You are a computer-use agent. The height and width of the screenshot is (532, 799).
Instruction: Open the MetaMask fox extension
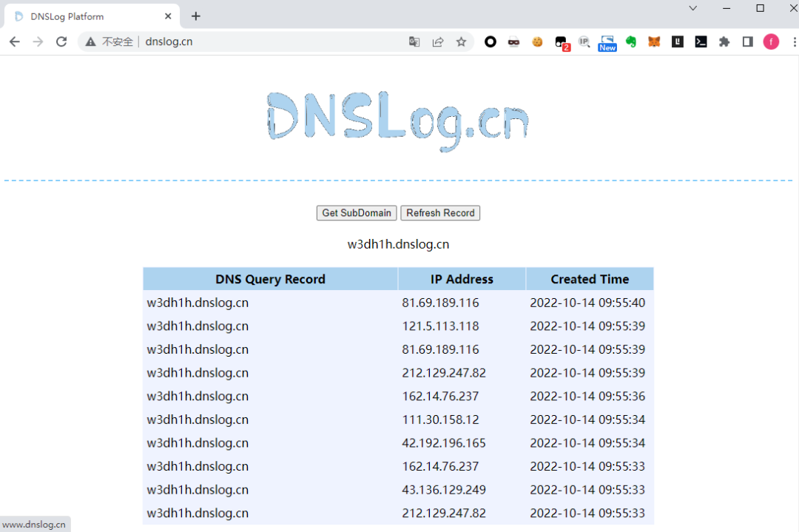(x=654, y=41)
